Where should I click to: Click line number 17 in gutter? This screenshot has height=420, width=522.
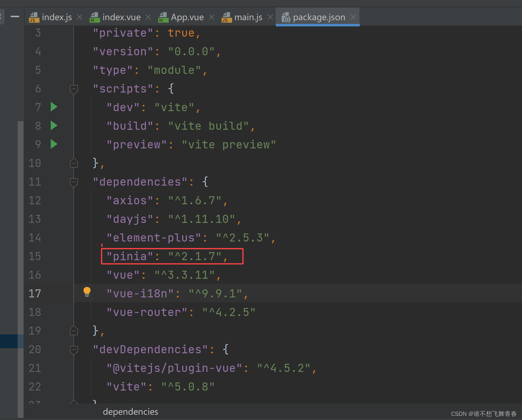[x=35, y=293]
